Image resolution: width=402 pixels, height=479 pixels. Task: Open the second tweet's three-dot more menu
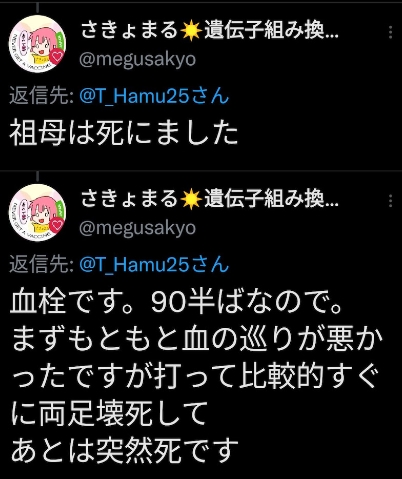coord(390,201)
